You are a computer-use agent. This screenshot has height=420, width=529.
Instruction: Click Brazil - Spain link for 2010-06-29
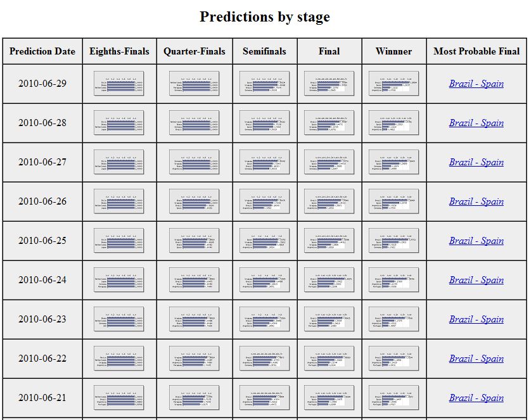(x=476, y=84)
